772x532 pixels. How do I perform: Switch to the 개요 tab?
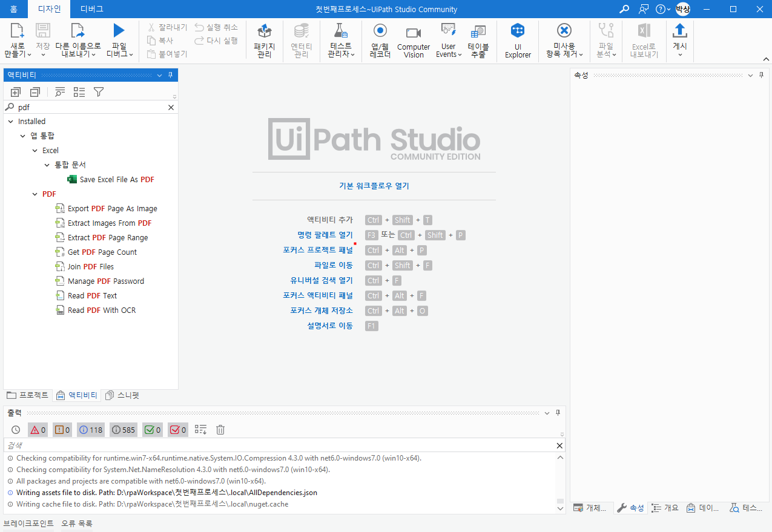click(x=665, y=508)
